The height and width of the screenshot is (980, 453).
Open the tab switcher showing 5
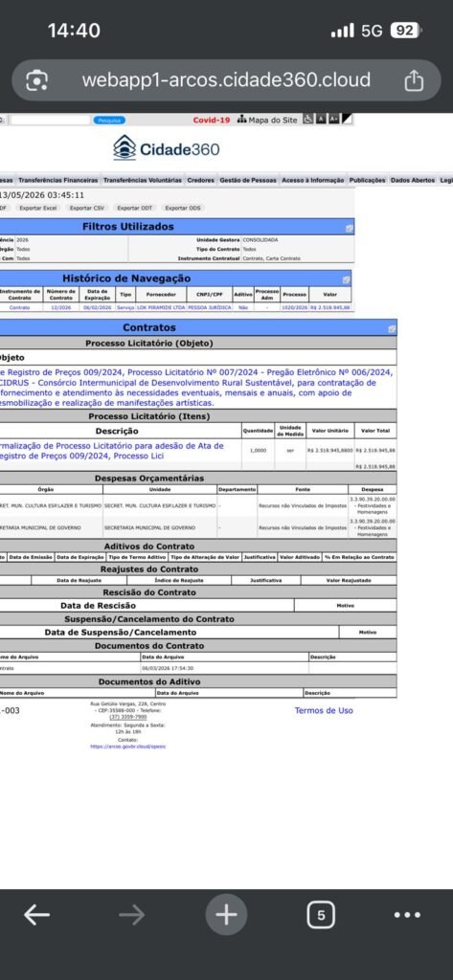tap(321, 916)
